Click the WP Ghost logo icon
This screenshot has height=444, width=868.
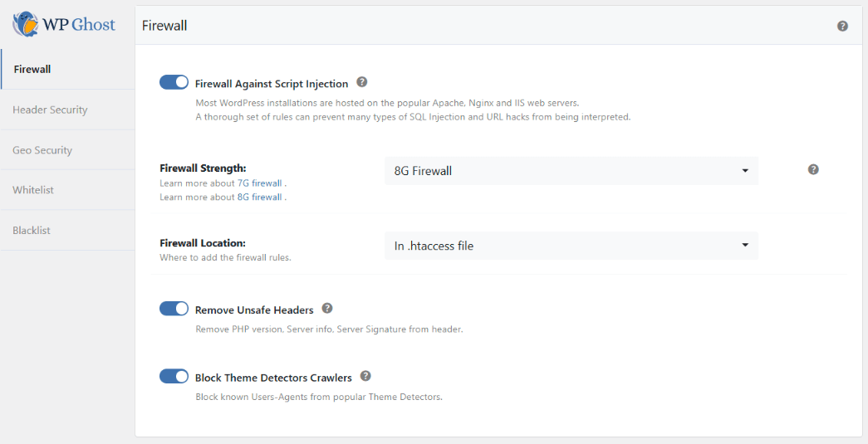(x=26, y=24)
